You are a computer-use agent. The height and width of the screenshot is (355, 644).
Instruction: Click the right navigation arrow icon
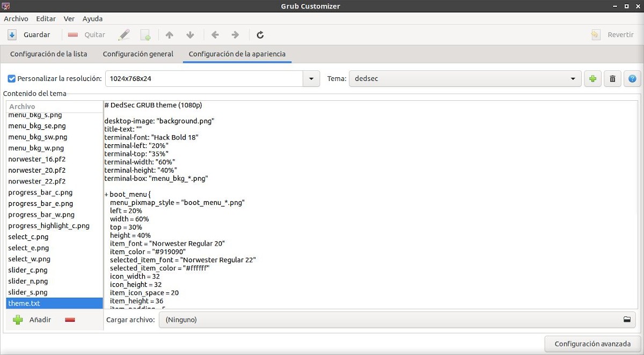click(235, 35)
